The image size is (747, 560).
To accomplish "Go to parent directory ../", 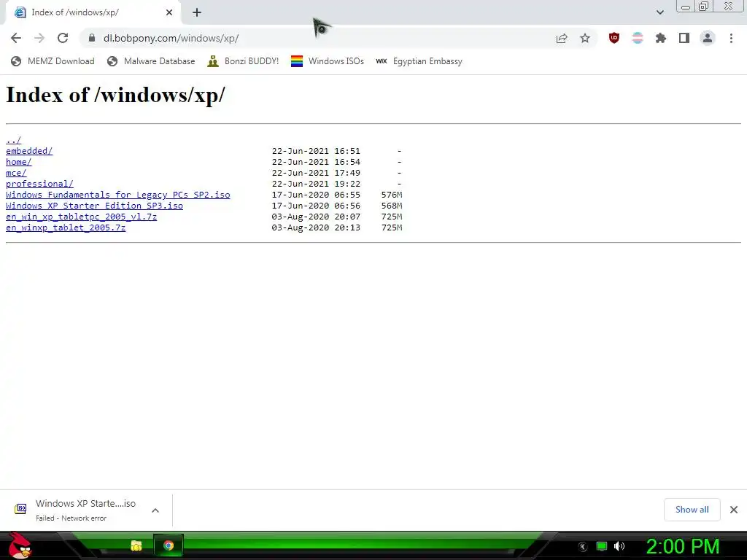I will tap(13, 140).
